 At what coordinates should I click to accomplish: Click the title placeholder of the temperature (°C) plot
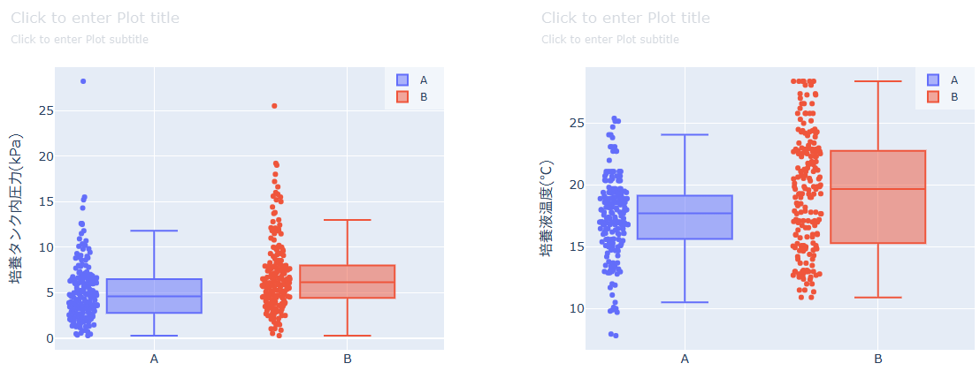pos(625,18)
